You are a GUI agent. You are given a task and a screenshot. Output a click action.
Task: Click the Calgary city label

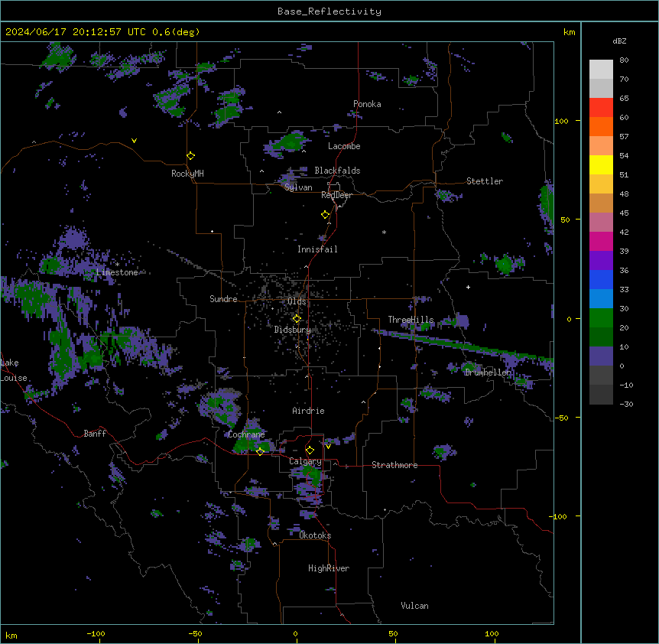tap(305, 461)
